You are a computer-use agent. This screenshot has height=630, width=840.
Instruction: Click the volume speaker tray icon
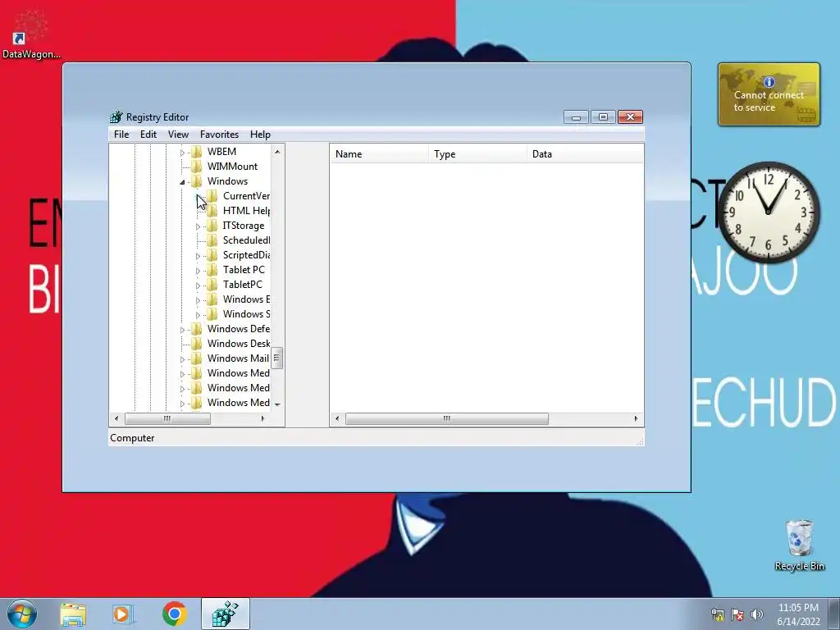tap(757, 614)
